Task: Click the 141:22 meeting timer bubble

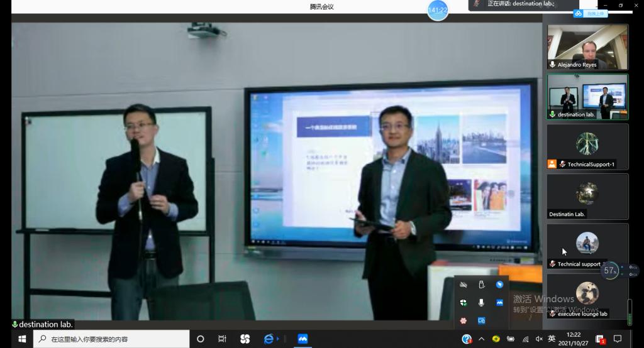Action: 438,11
